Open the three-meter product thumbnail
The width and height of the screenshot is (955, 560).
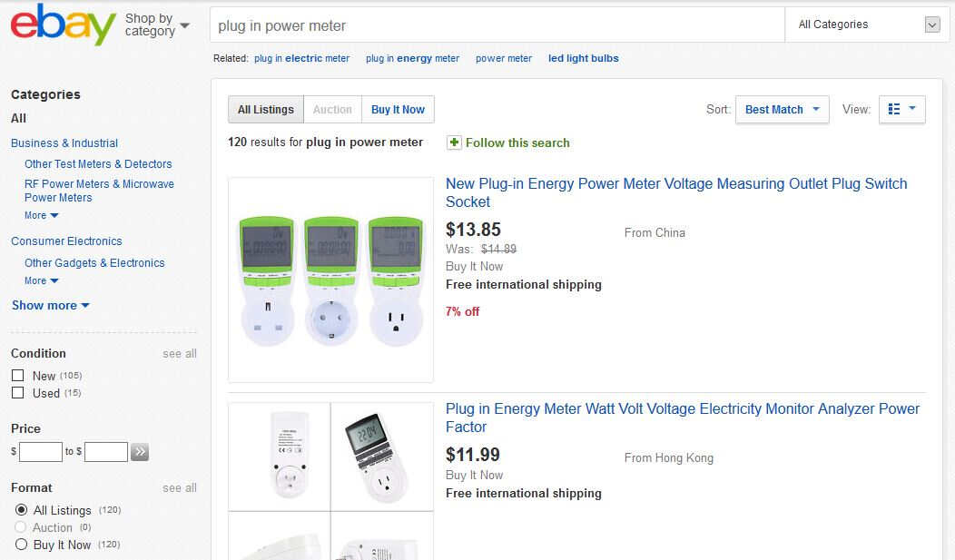pyautogui.click(x=330, y=280)
